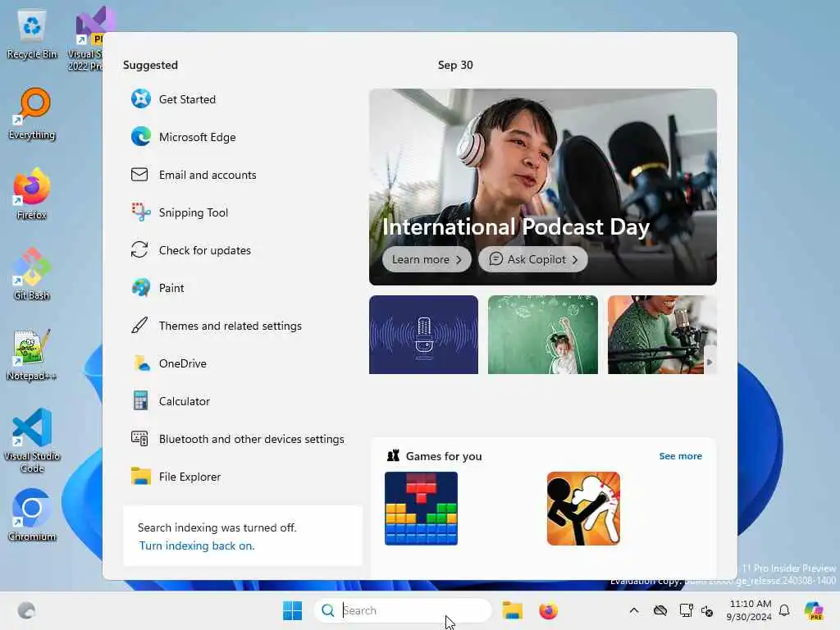
Task: Click the taskbar Search input field
Action: (402, 610)
